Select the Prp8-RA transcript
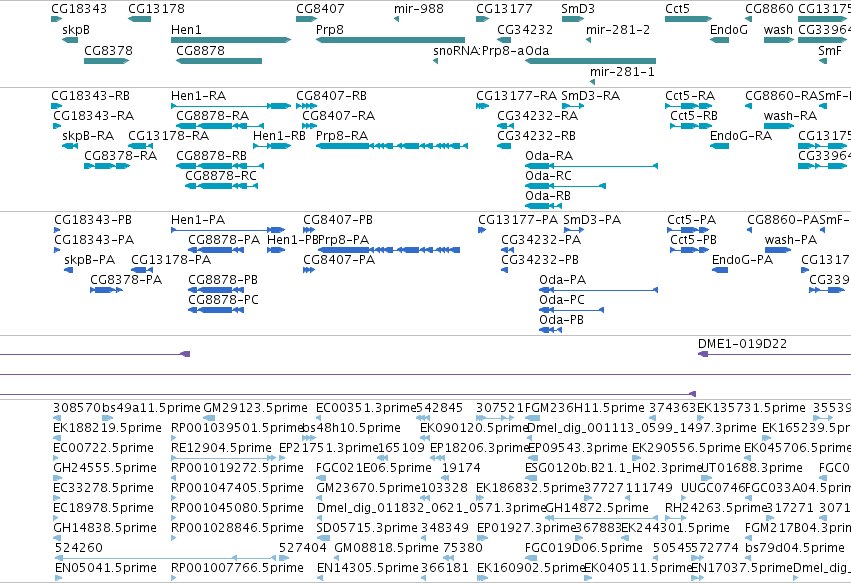The height and width of the screenshot is (583, 851). (391, 145)
